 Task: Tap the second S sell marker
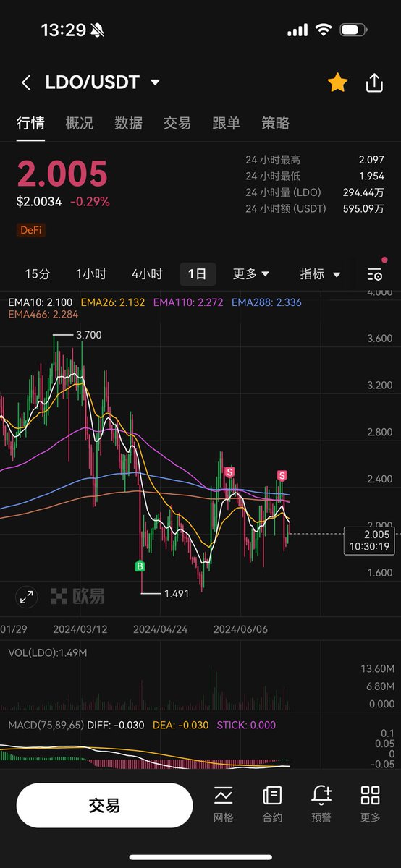282,475
